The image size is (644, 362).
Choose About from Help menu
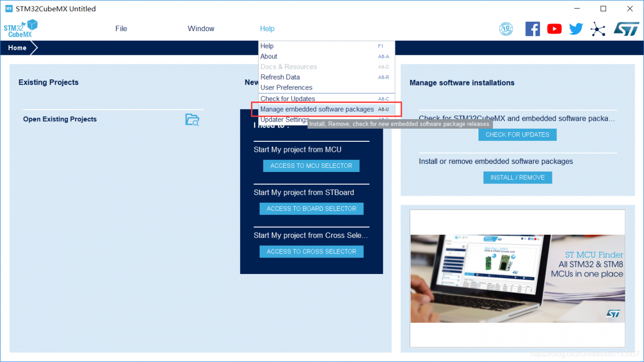coord(327,56)
